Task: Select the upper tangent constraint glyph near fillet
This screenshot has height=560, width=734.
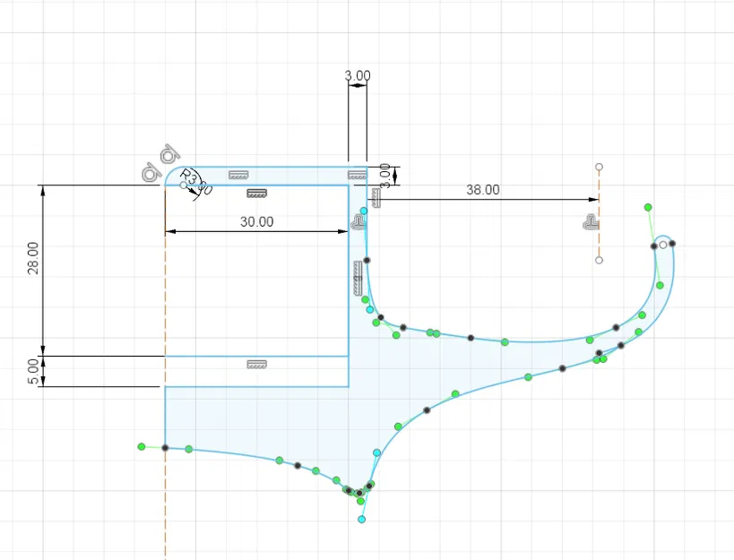Action: (169, 155)
